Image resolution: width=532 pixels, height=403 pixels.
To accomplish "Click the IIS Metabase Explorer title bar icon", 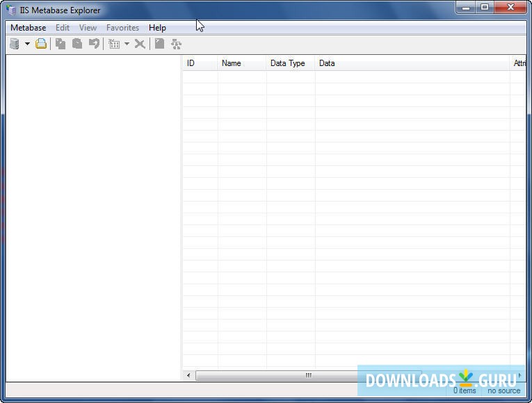I will click(x=11, y=10).
